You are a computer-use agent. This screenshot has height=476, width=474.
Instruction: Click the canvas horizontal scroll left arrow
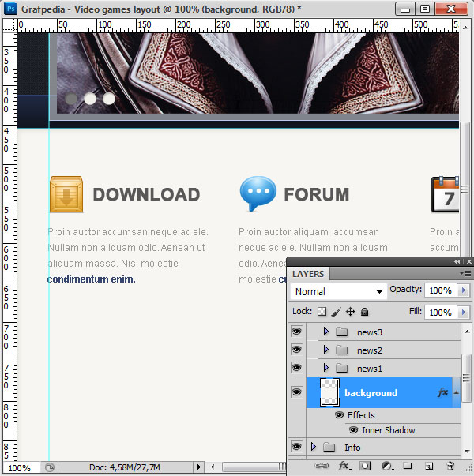[213, 467]
